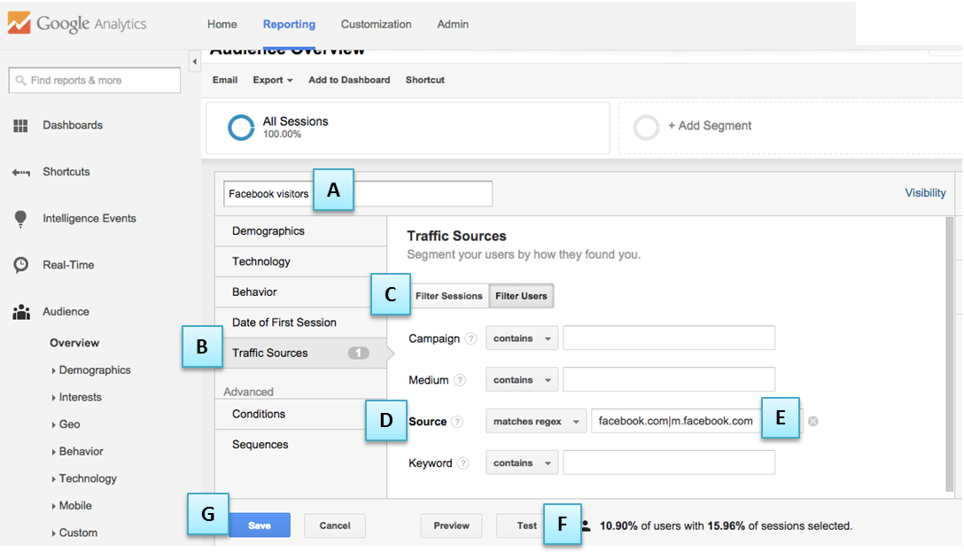Click the Google Analytics logo
This screenshot has height=560, width=964.
pyautogui.click(x=77, y=24)
